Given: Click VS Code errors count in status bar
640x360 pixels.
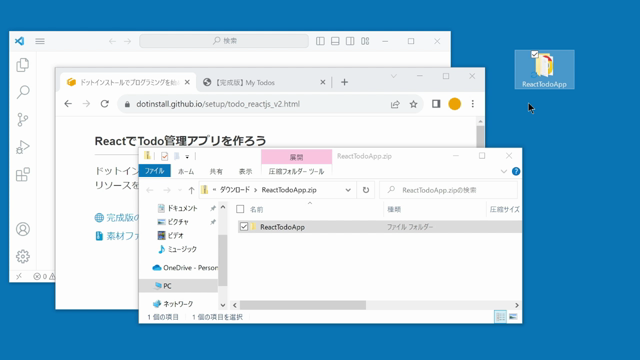Looking at the screenshot, I should pos(40,276).
